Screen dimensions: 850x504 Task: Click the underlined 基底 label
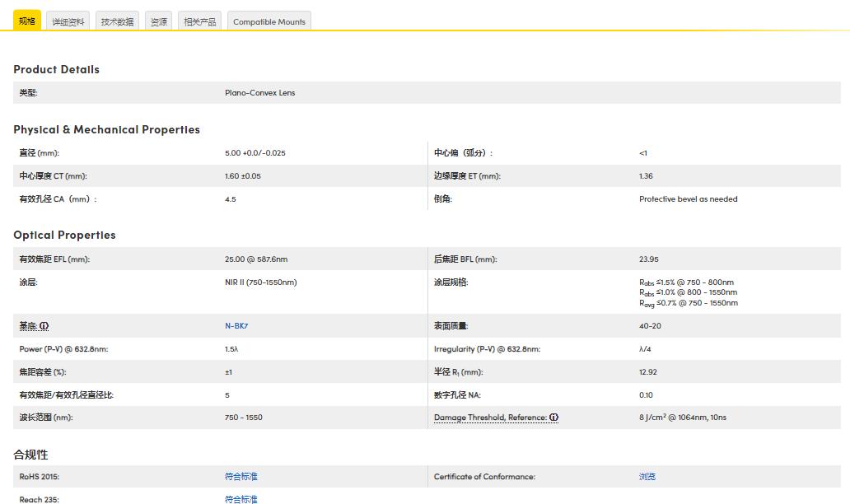coord(28,326)
